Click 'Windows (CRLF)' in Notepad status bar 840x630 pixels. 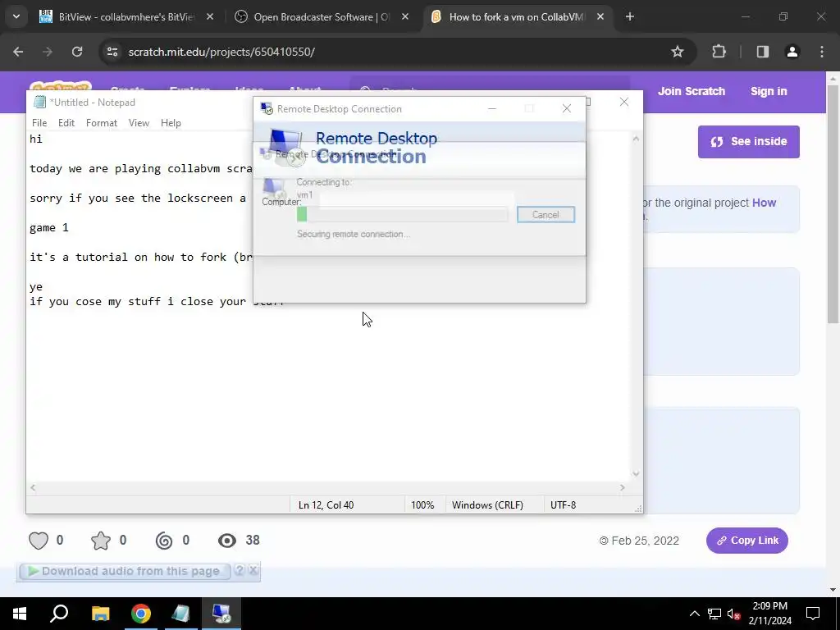(487, 505)
